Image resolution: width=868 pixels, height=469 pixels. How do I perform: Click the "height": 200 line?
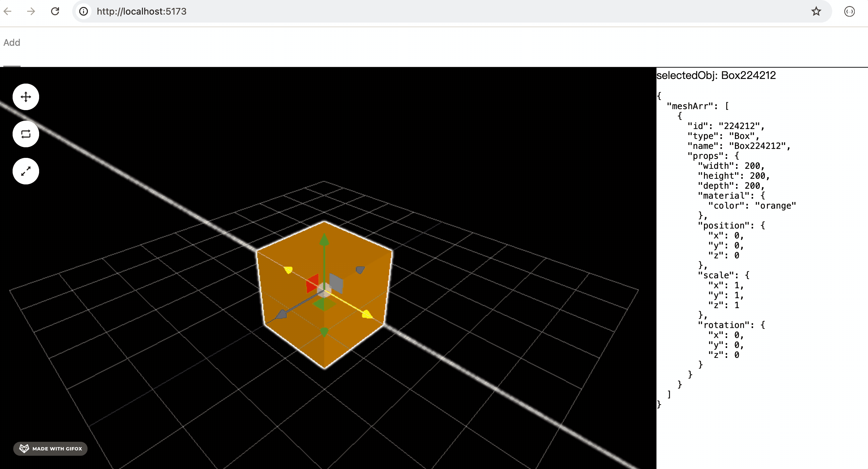coord(733,176)
